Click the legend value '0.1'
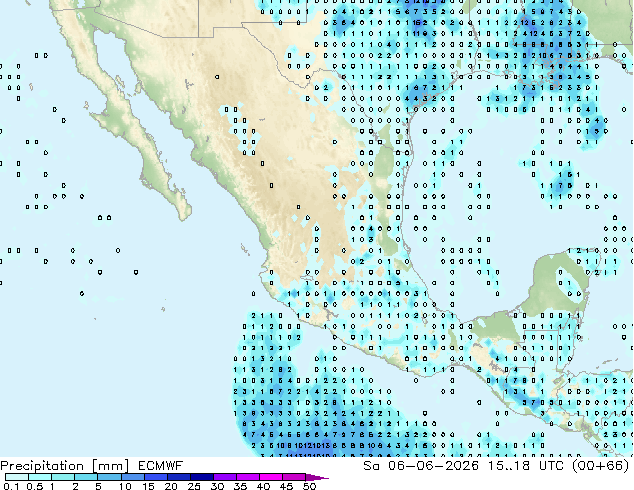This screenshot has width=634, height=490. pos(11,486)
